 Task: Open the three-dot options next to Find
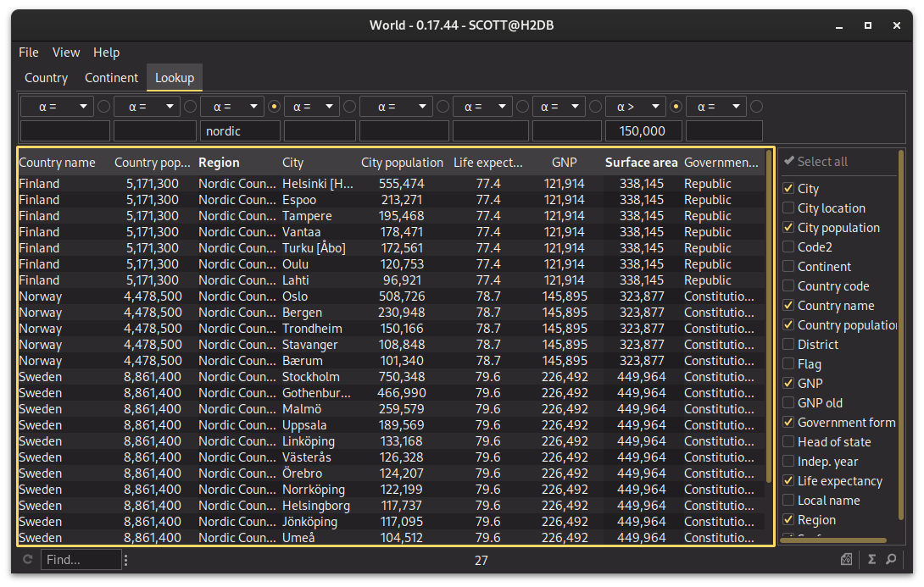click(x=126, y=560)
